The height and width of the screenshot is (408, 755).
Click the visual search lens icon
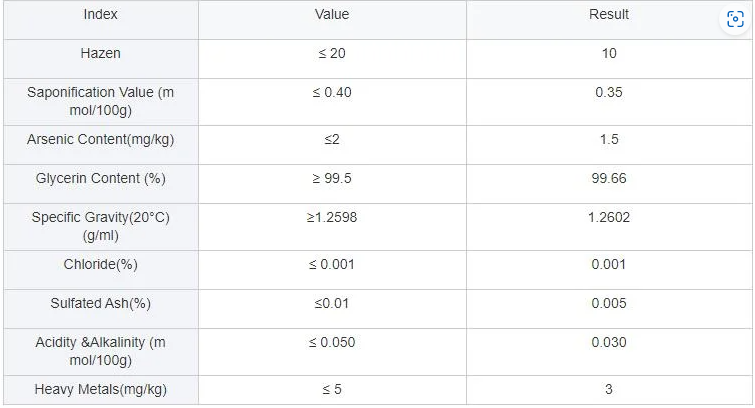tap(735, 19)
